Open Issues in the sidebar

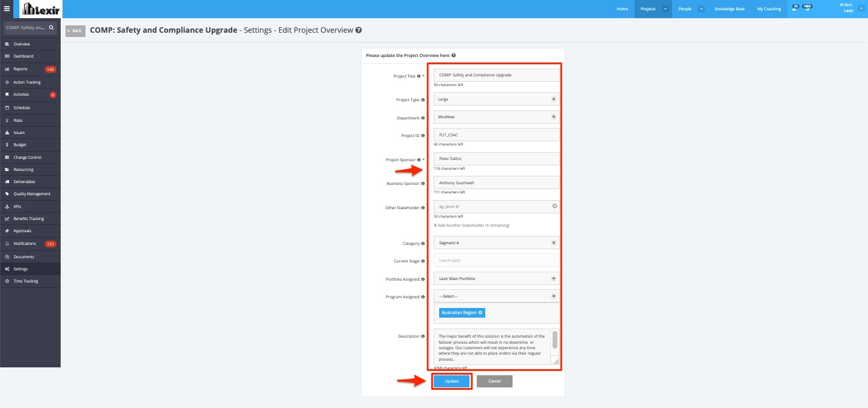[30, 132]
